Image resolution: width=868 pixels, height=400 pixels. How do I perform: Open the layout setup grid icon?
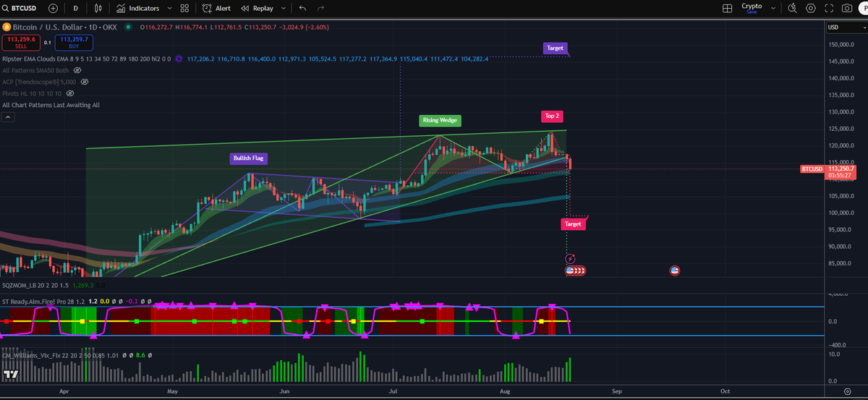[728, 8]
